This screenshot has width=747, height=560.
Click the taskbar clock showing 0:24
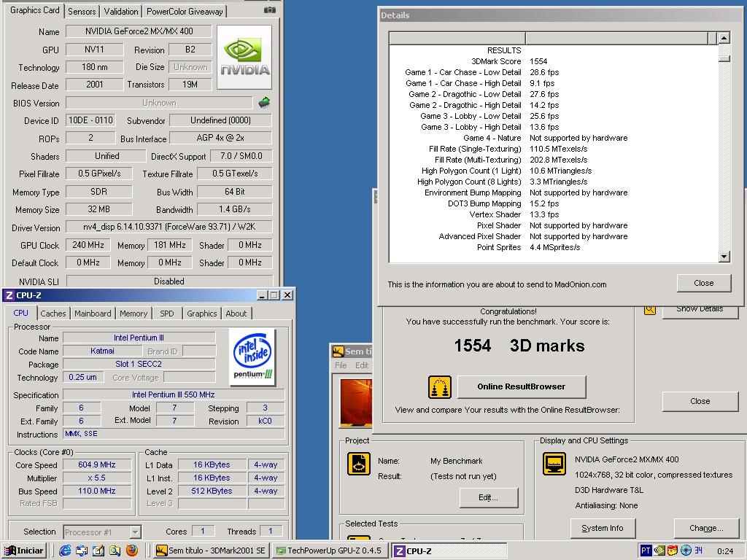pos(725,551)
